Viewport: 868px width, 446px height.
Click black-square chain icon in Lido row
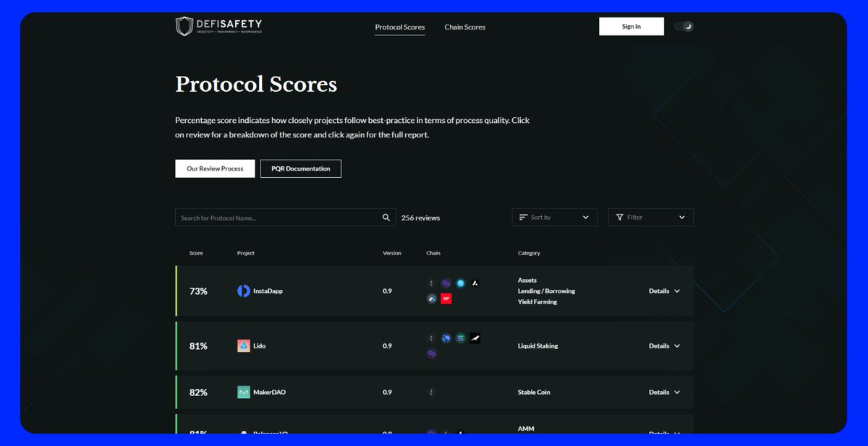pyautogui.click(x=475, y=338)
